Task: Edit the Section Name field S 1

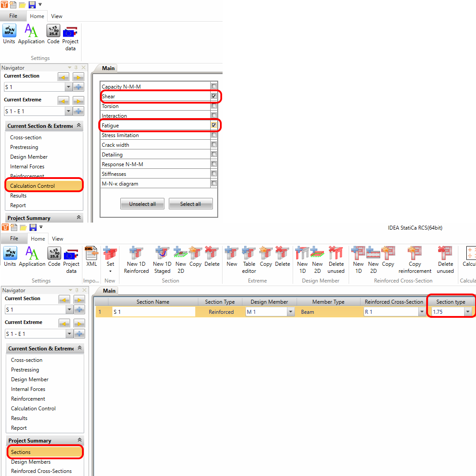Action: coord(154,312)
